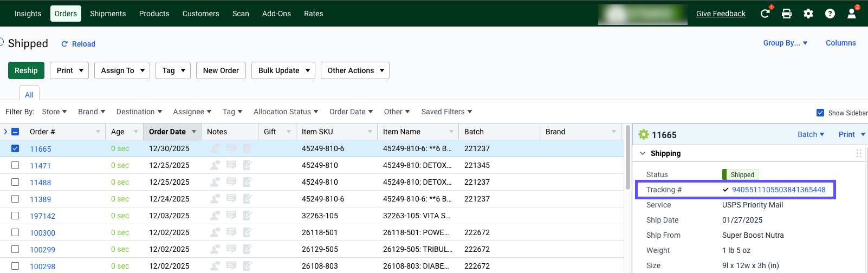Click assign-user notes icon for order 11471
Screen dimensions: 868x273
[x=215, y=165]
